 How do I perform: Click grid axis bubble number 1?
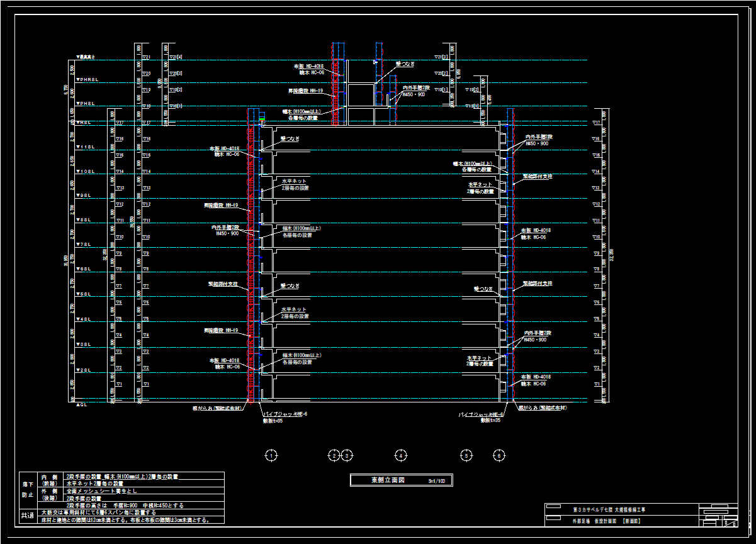point(271,455)
